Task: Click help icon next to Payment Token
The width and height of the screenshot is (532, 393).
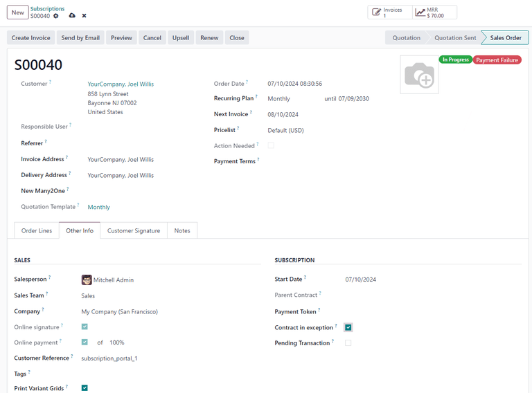Action: (320, 311)
